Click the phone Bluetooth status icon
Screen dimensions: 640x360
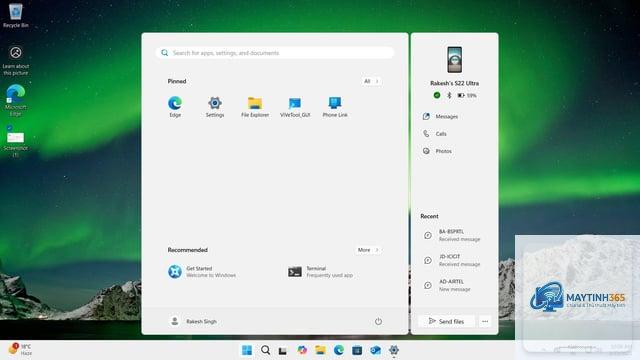tap(449, 95)
